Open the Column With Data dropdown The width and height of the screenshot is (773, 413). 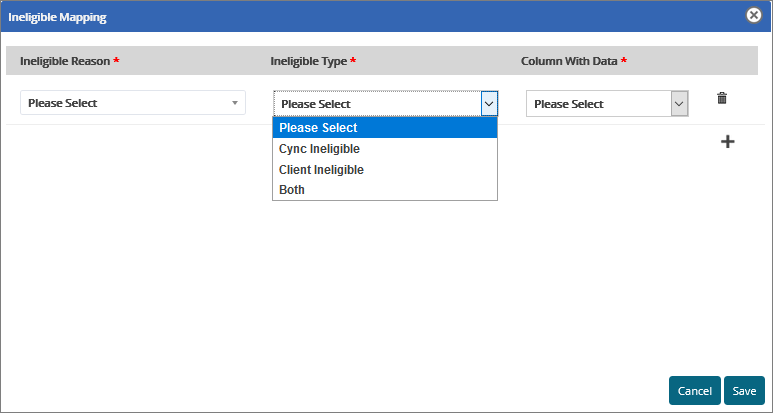tap(598, 104)
